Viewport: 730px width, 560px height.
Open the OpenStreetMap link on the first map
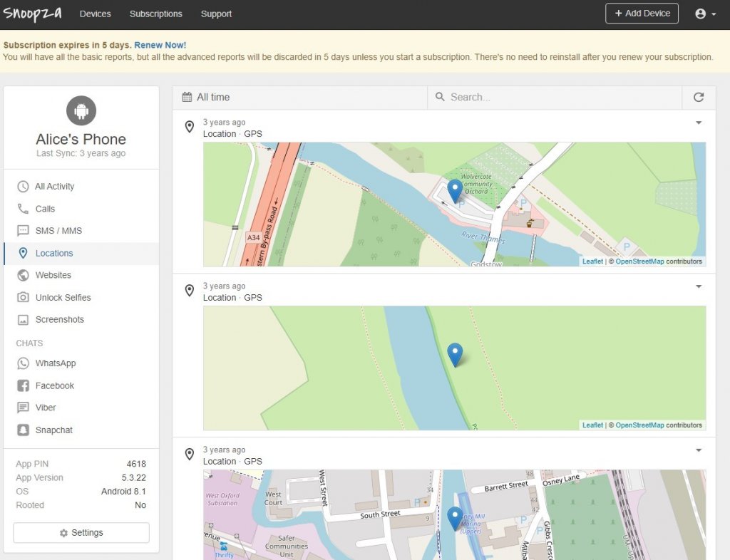point(639,261)
